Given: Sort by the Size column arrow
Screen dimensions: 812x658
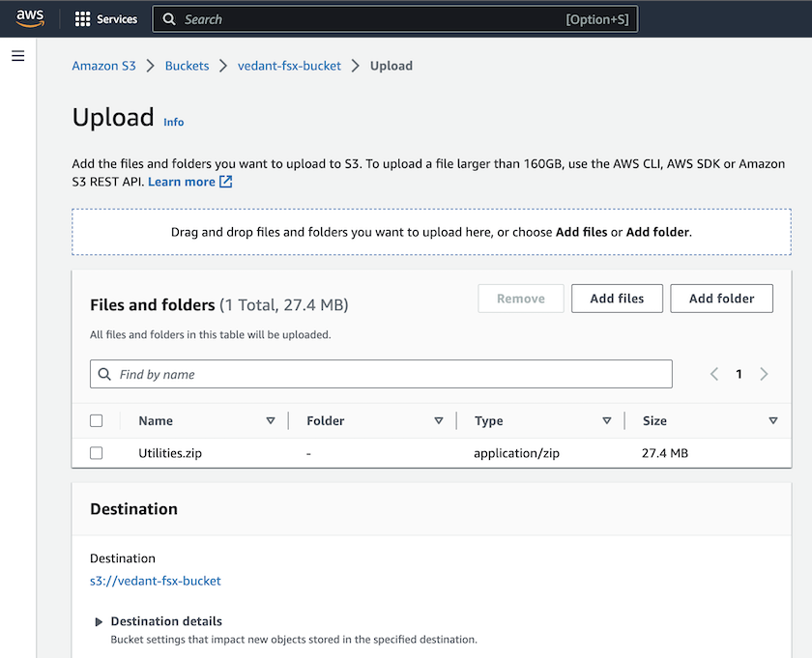Looking at the screenshot, I should [773, 421].
